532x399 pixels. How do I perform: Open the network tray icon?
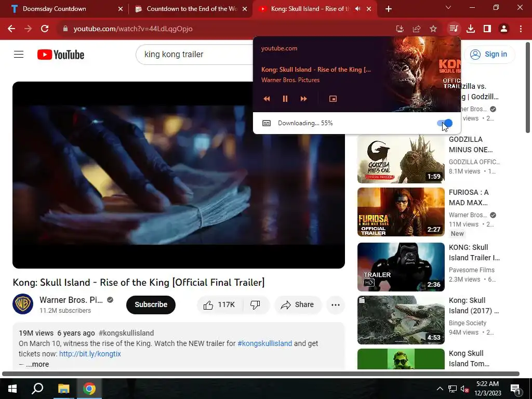pyautogui.click(x=453, y=389)
